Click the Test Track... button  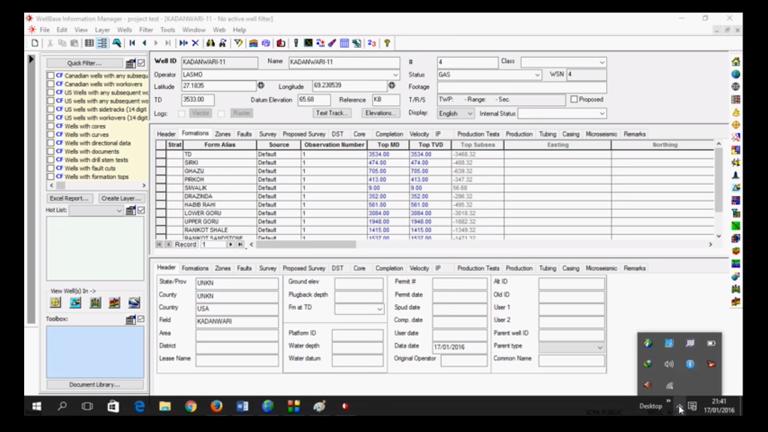click(331, 113)
